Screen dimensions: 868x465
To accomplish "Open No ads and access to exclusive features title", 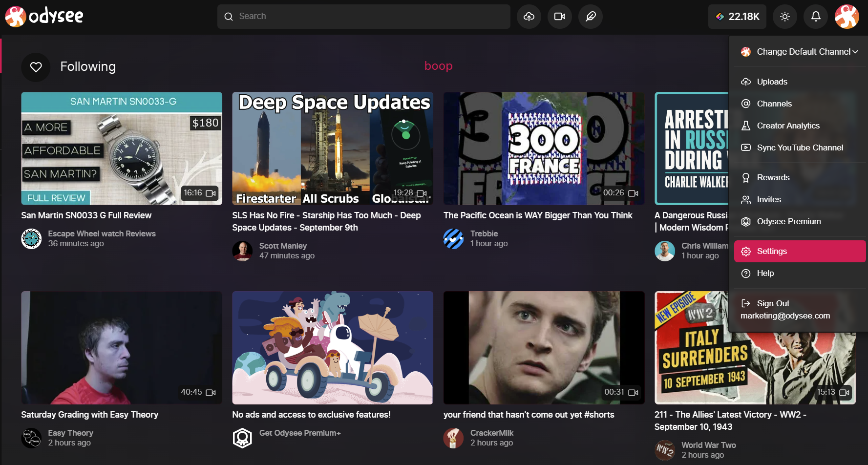I will click(311, 415).
